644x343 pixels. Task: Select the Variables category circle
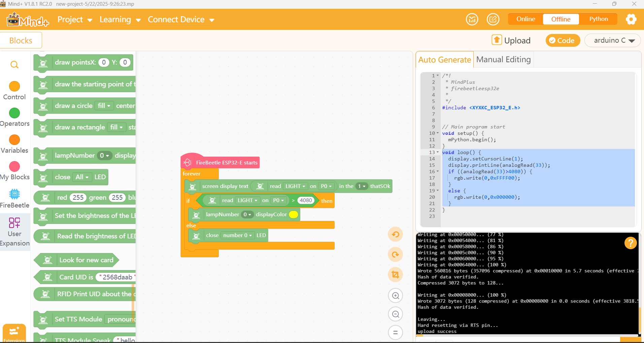tap(14, 140)
